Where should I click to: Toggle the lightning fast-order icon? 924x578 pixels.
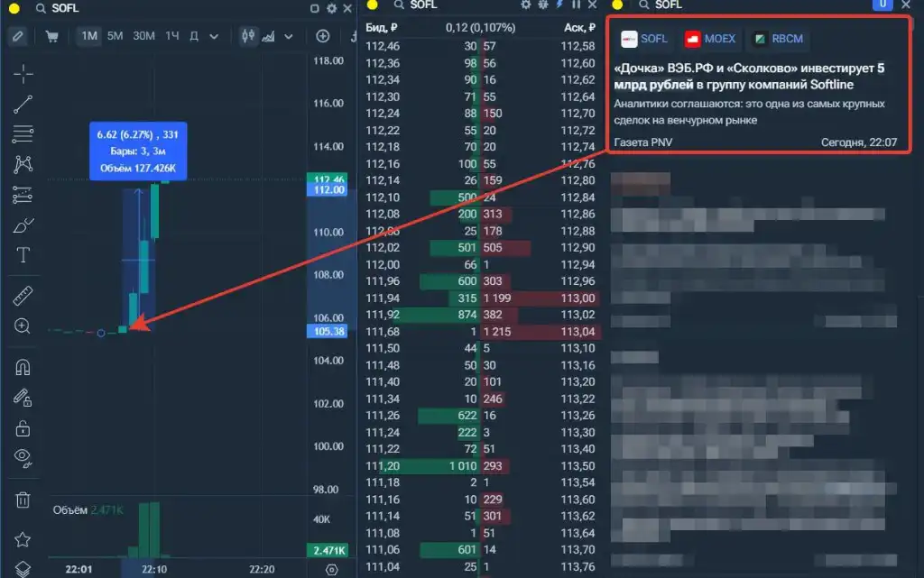click(559, 5)
